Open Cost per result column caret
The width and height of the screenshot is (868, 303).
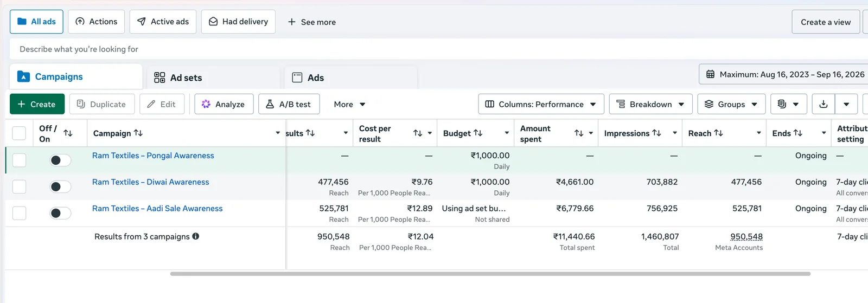pyautogui.click(x=430, y=133)
